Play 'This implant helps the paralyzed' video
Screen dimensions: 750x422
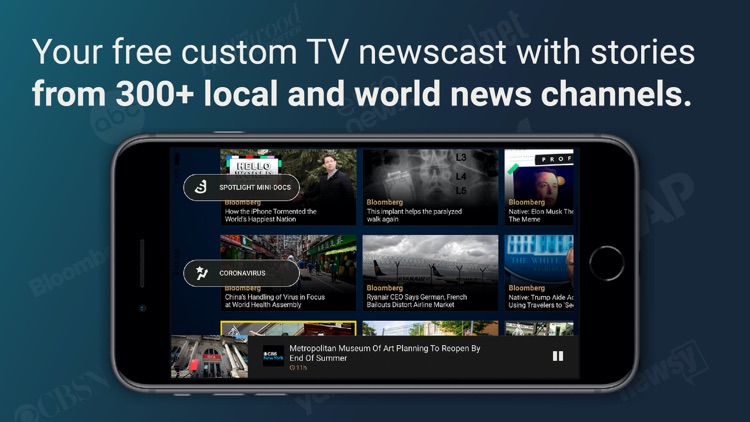coord(430,187)
